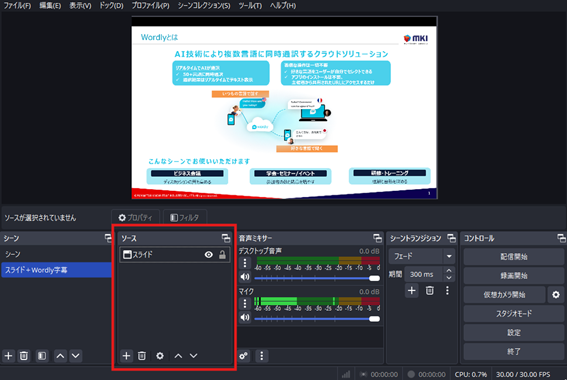
Task: Open デスクトップ音声 three-dot options menu
Action: [245, 263]
